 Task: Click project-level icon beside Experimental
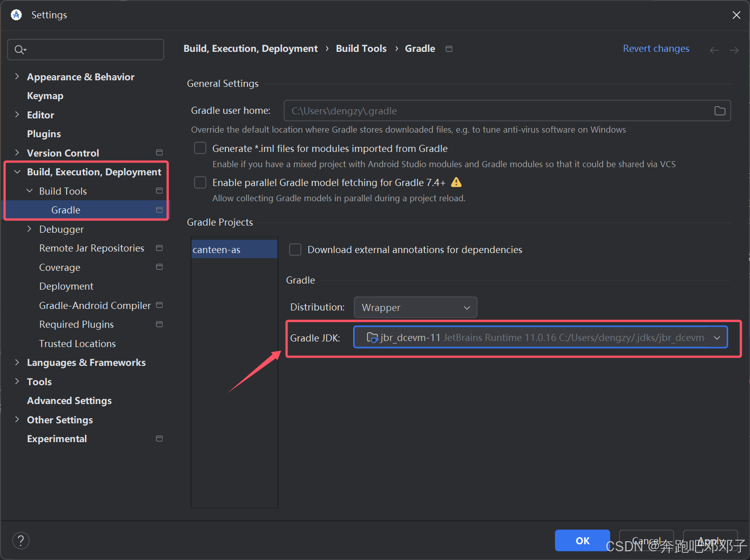pos(159,439)
